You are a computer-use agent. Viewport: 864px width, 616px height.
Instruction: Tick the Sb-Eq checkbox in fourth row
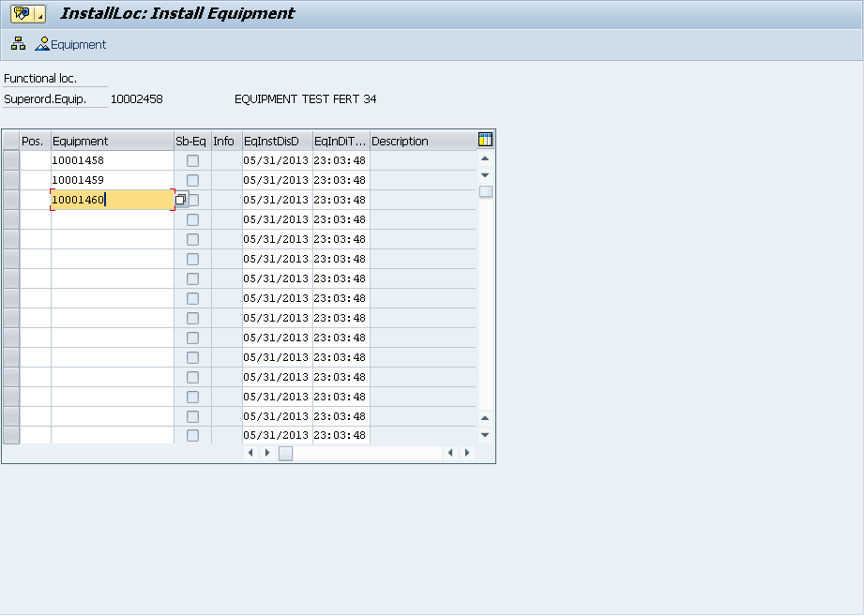[x=193, y=219]
